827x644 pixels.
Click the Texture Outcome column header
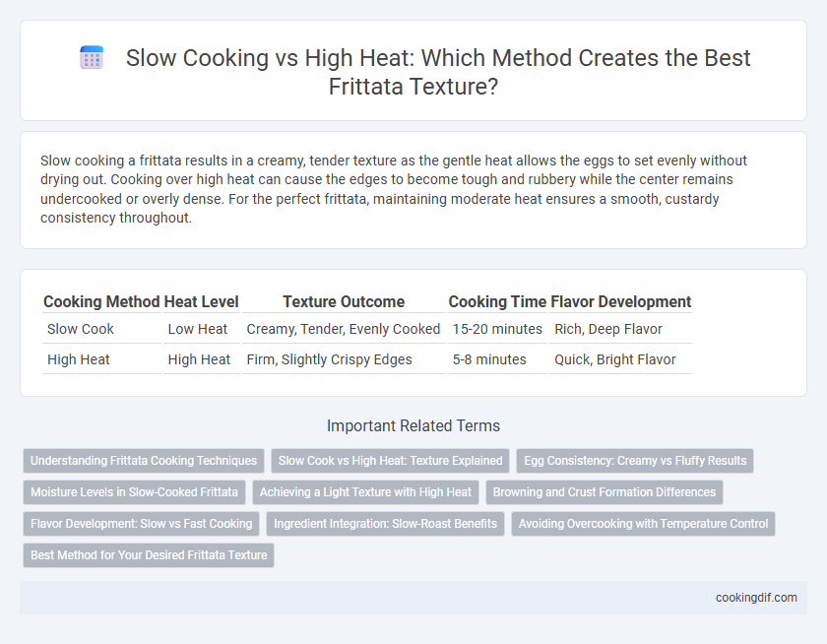(x=344, y=301)
